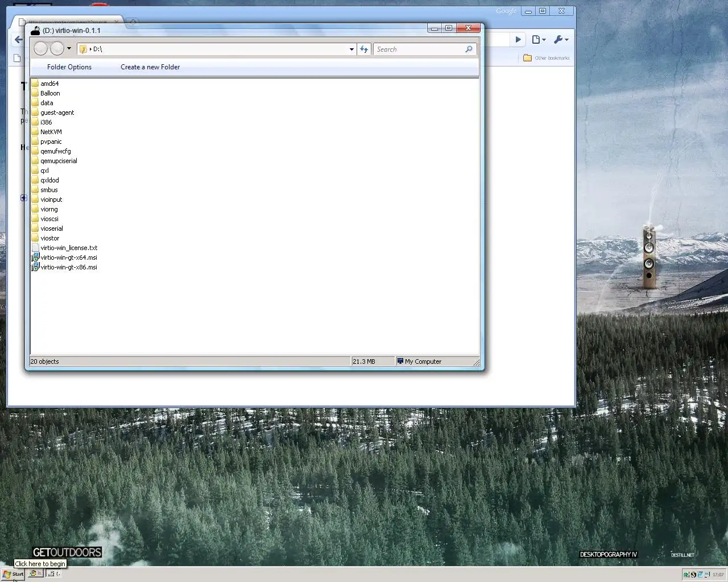Select the vioserial folder
The height and width of the screenshot is (582, 728).
[x=47, y=228]
